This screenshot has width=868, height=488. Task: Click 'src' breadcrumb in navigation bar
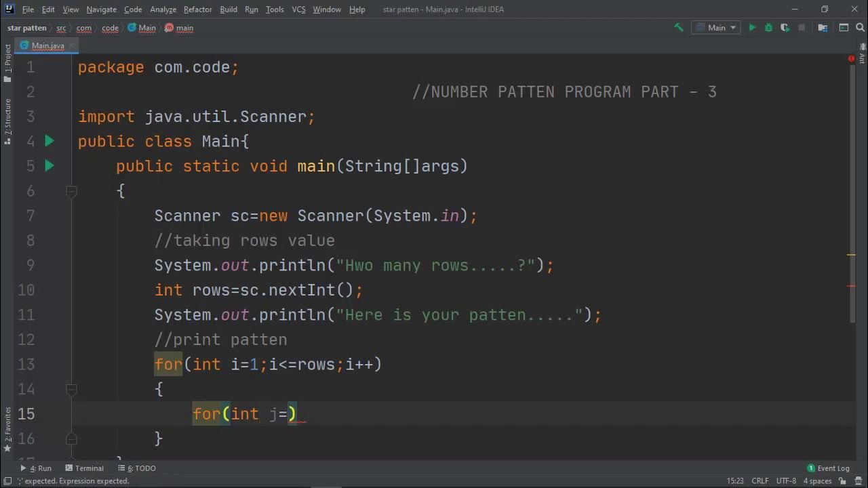click(x=61, y=28)
